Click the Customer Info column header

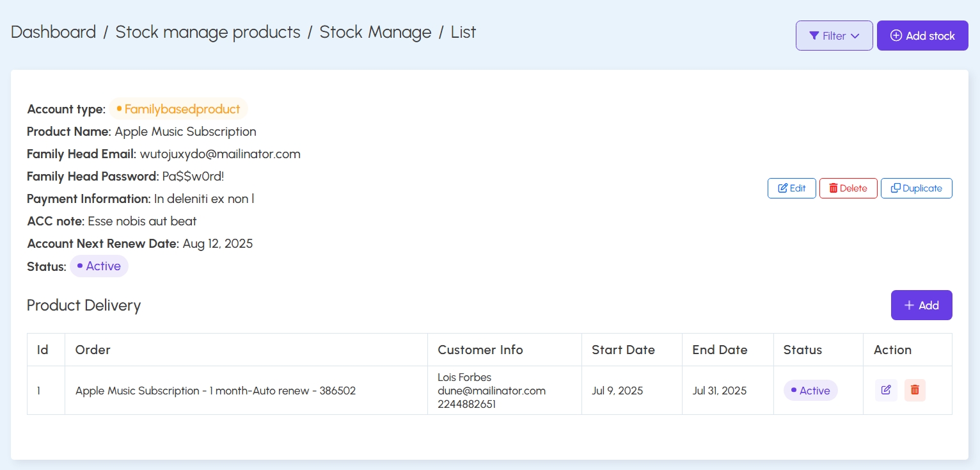click(480, 350)
